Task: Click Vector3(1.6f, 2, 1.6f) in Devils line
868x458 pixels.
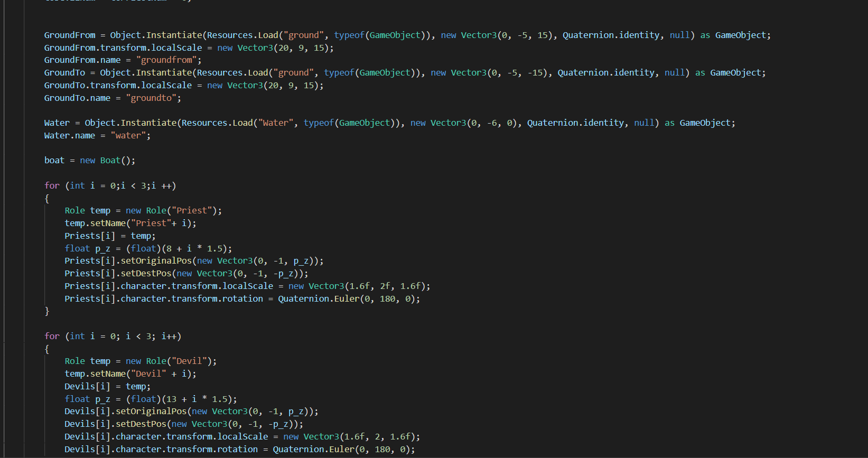Action: point(360,437)
